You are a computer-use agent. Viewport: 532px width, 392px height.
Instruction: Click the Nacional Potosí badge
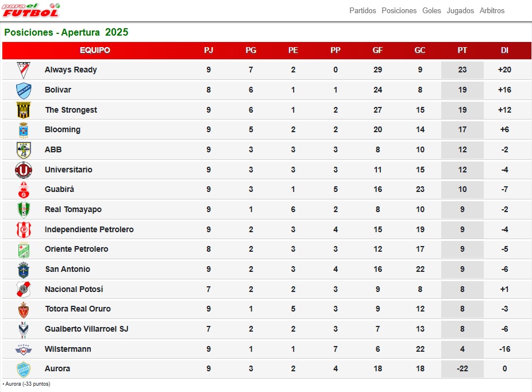[x=24, y=290]
